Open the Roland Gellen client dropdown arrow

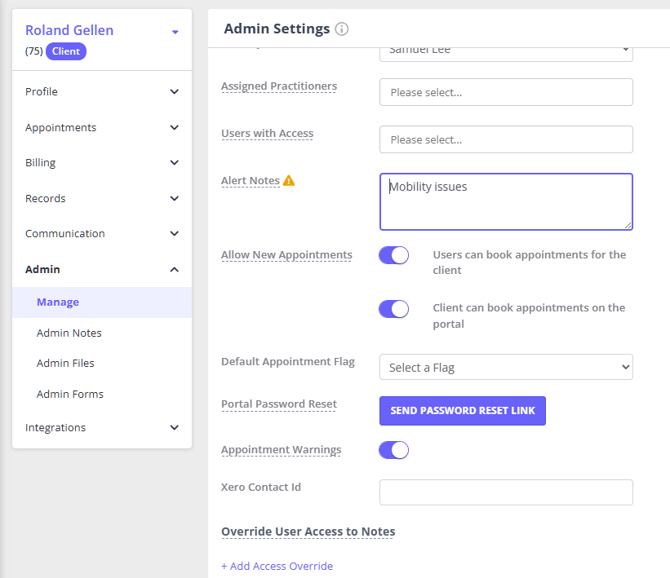[x=175, y=32]
